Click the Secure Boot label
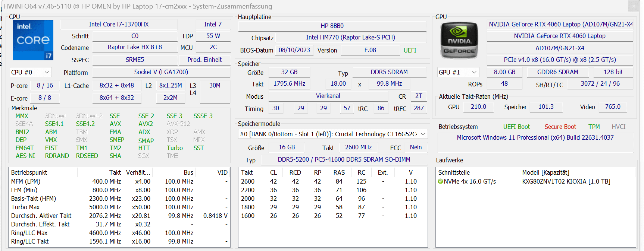 [560, 127]
